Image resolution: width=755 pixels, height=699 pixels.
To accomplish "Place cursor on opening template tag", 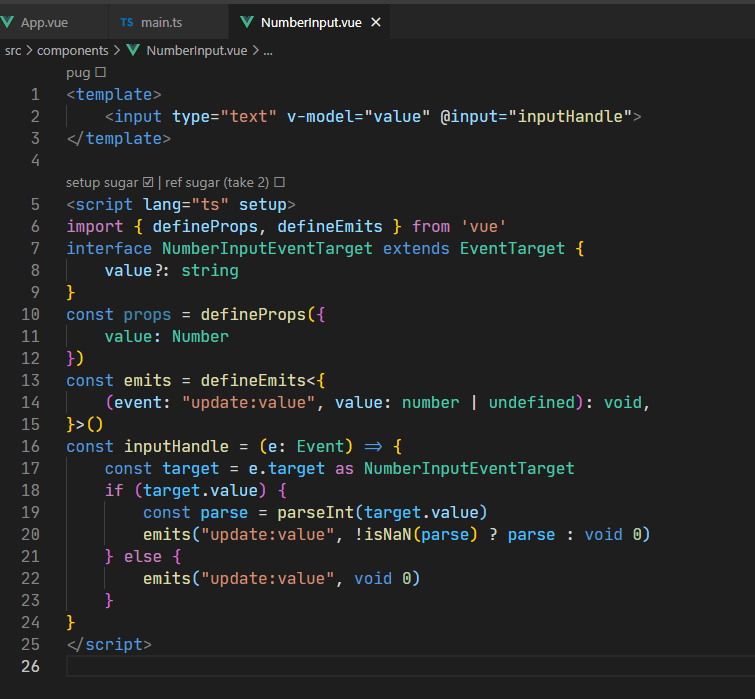I will (114, 94).
